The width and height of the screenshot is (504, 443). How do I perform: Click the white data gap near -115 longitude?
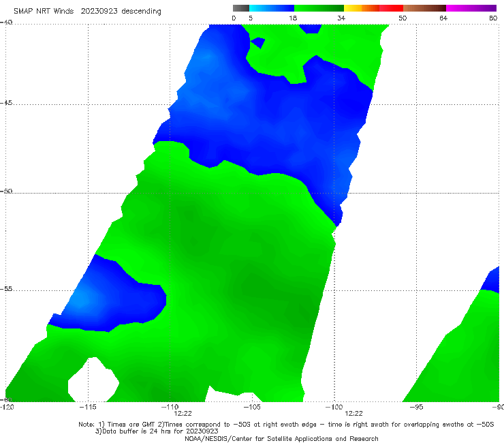[x=93, y=380]
